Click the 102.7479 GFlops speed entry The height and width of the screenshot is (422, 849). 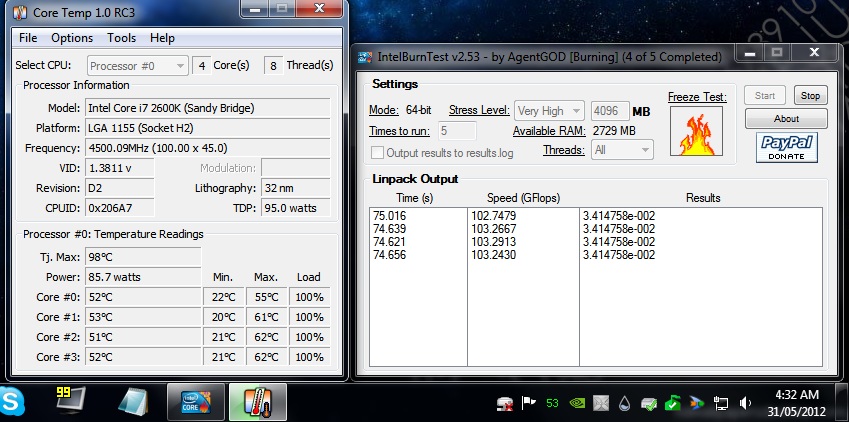pos(493,216)
